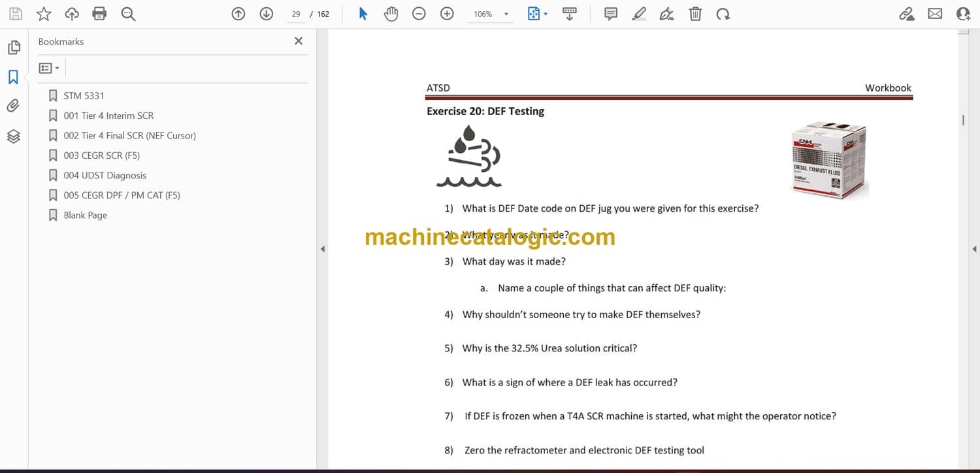This screenshot has width=980, height=473.
Task: Open the bookmarks options menu
Action: (49, 68)
